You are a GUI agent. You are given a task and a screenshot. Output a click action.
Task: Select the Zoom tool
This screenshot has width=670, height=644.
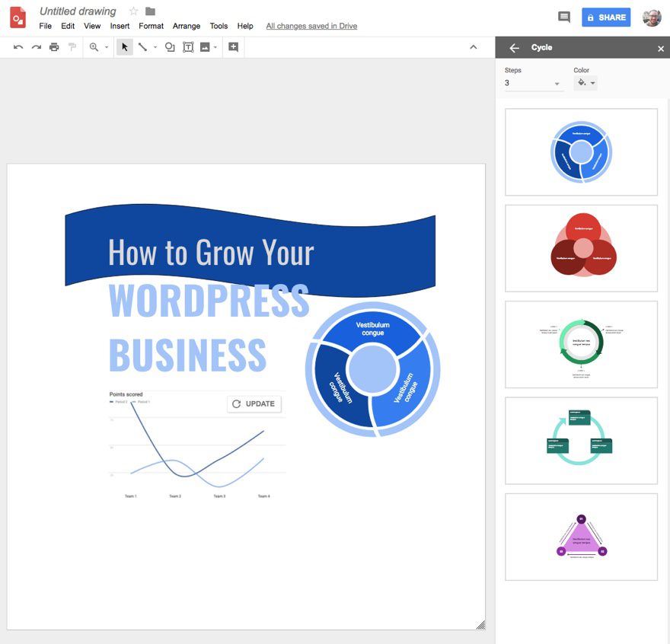91,46
